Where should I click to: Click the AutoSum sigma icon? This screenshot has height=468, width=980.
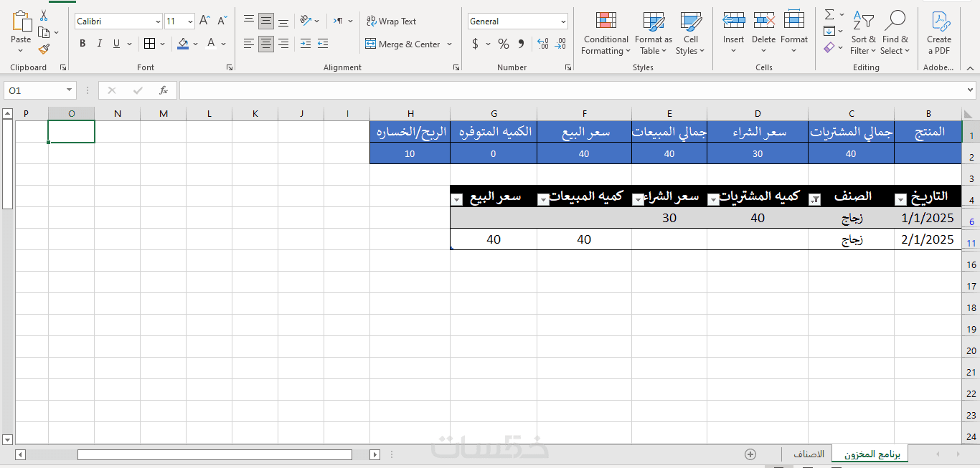point(829,14)
